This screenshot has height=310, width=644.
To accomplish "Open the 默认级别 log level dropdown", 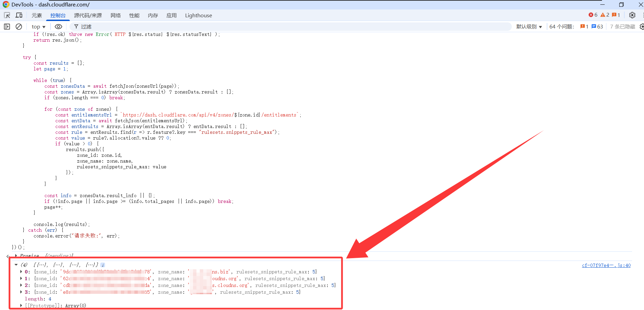I will click(529, 26).
